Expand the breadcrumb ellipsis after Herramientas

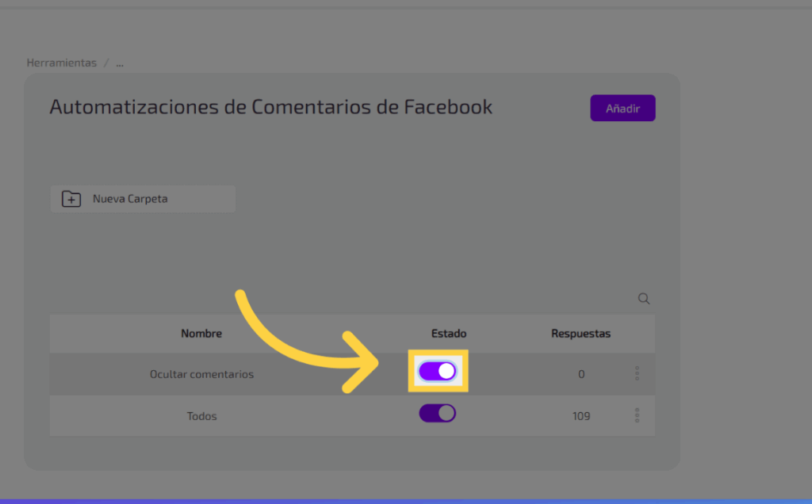tap(120, 63)
